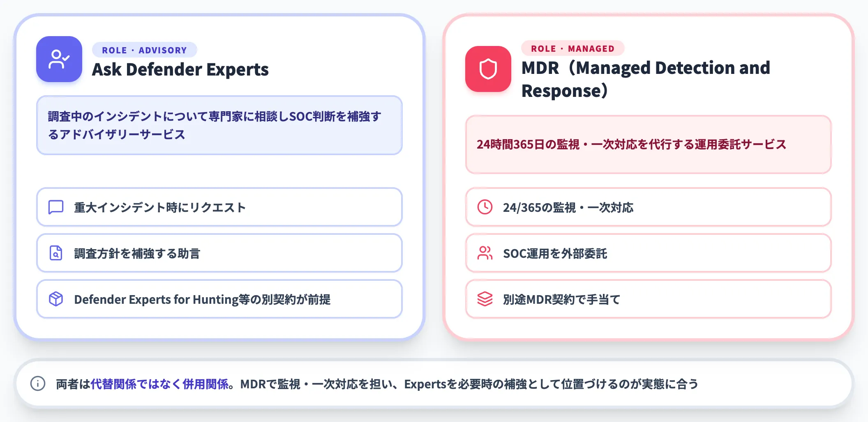868x422 pixels.
Task: Click the SOC運用を外部委託 text
Action: (555, 254)
